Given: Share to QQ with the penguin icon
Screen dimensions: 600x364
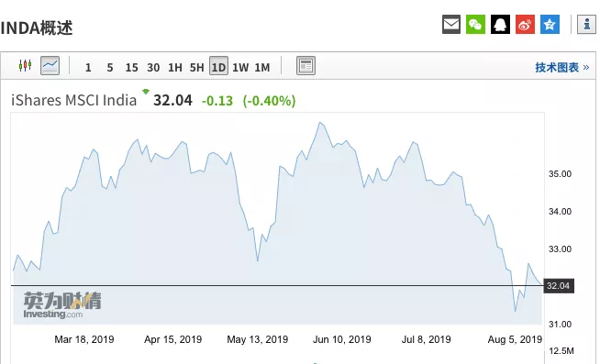Looking at the screenshot, I should (501, 25).
